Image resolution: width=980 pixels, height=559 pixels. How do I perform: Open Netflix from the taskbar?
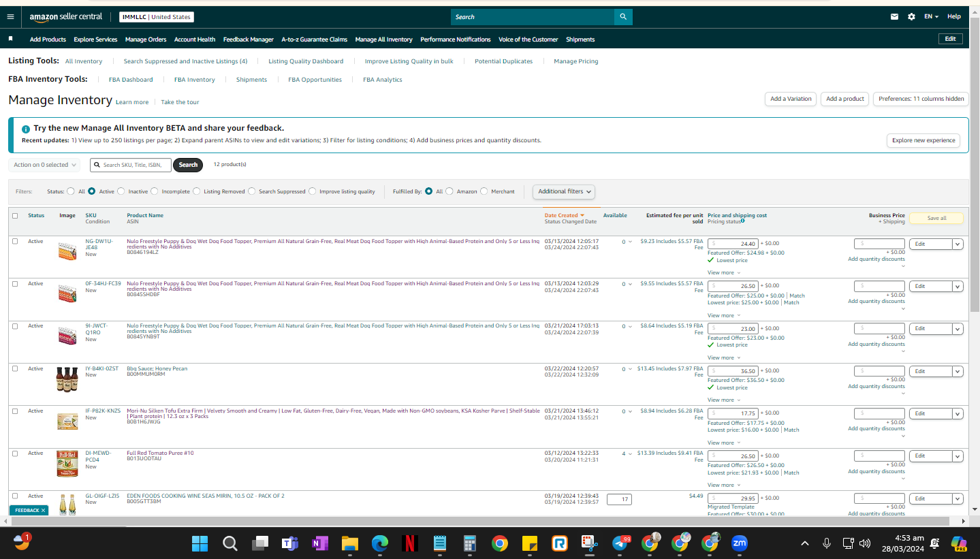410,543
